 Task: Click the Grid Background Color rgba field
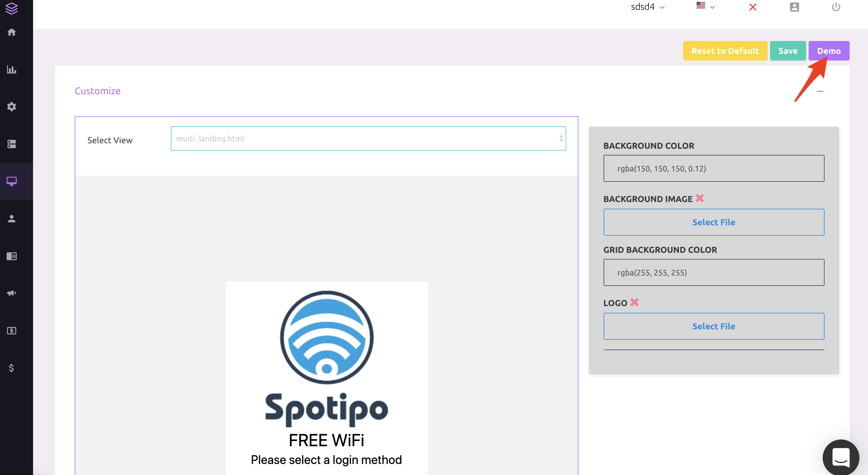(x=713, y=272)
